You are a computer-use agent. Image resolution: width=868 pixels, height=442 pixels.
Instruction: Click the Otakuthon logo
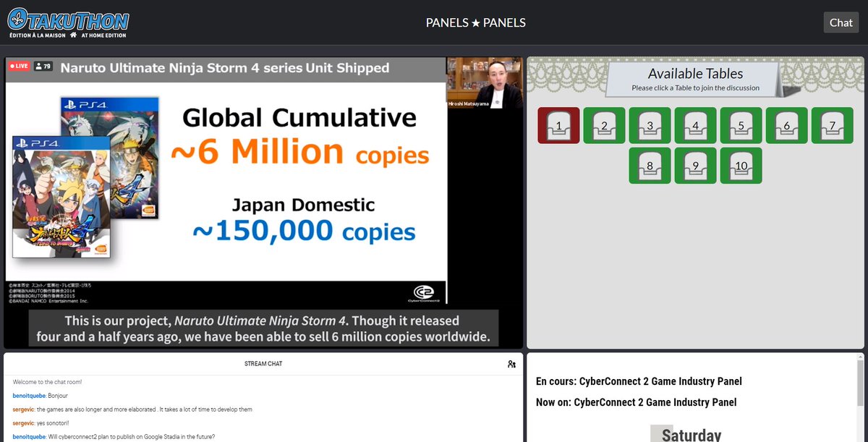[68, 22]
